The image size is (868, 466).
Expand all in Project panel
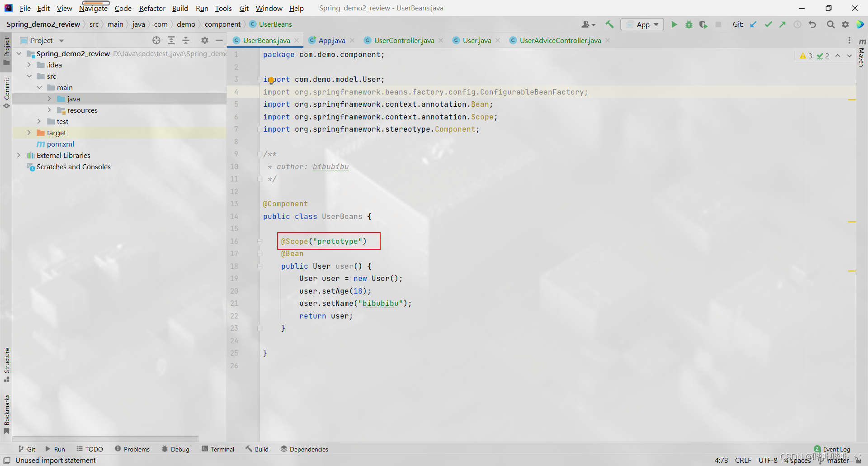171,40
